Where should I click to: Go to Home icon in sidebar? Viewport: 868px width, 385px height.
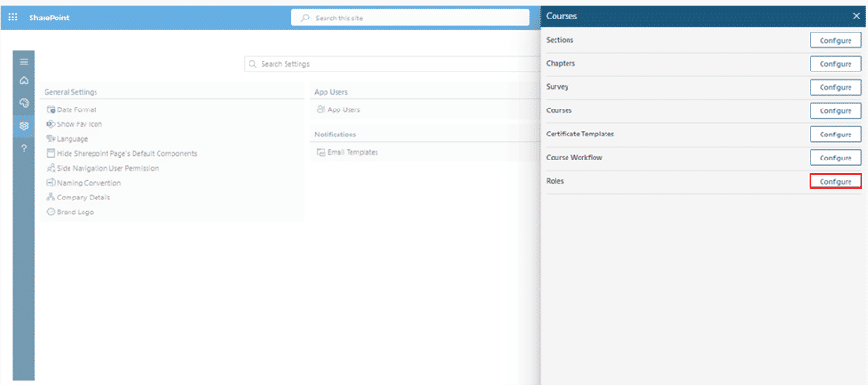pyautogui.click(x=24, y=81)
